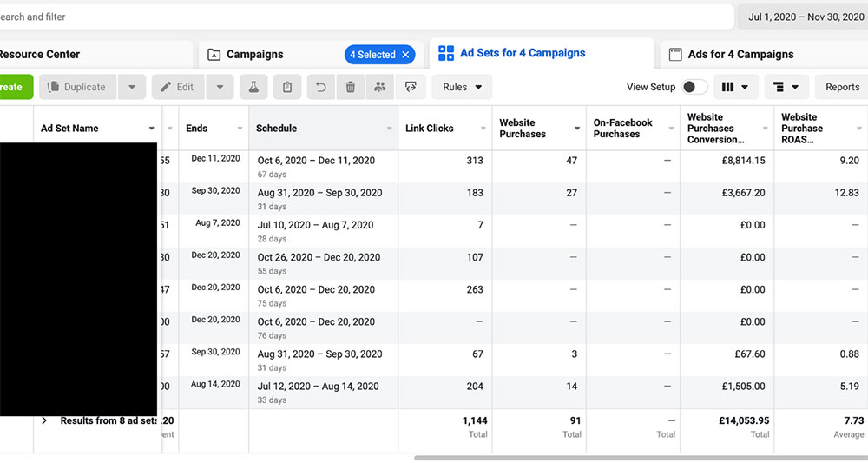Open the Jul 1 – Nov 30 date range picker
Screen dimensions: 868x463
pos(805,17)
